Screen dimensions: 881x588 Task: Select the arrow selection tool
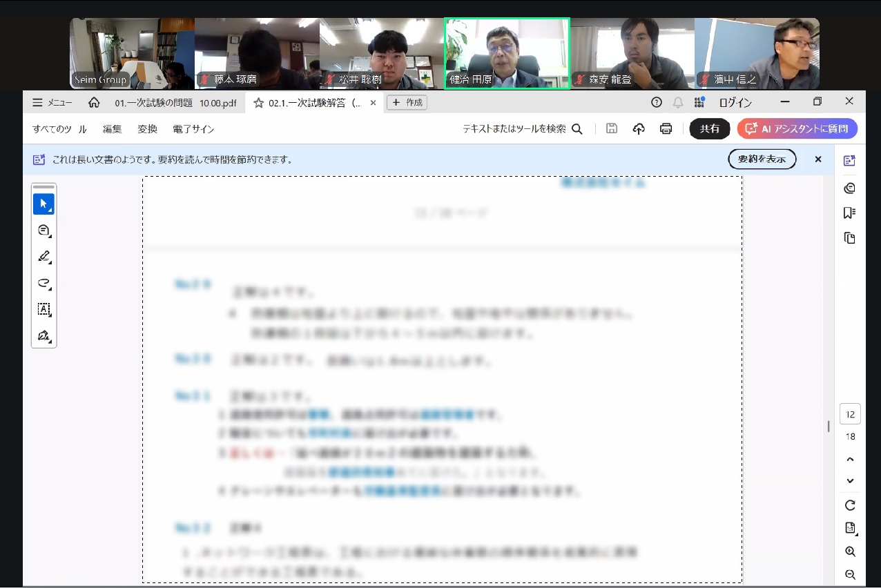point(43,204)
